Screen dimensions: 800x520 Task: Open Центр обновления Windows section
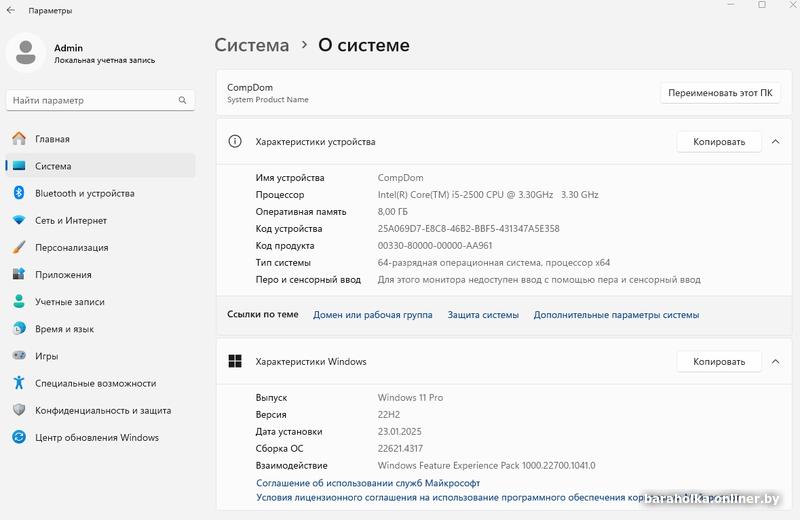[x=101, y=437]
